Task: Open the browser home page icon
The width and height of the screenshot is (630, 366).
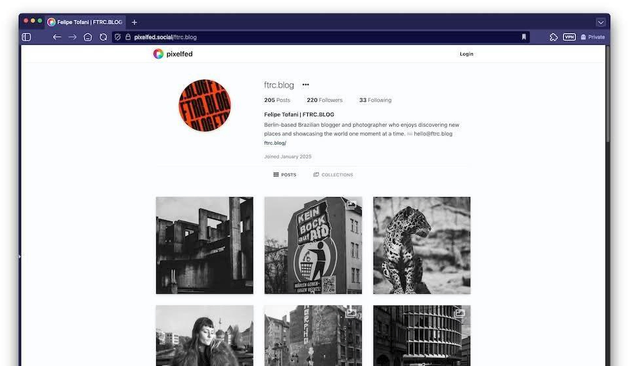Action: point(88,37)
